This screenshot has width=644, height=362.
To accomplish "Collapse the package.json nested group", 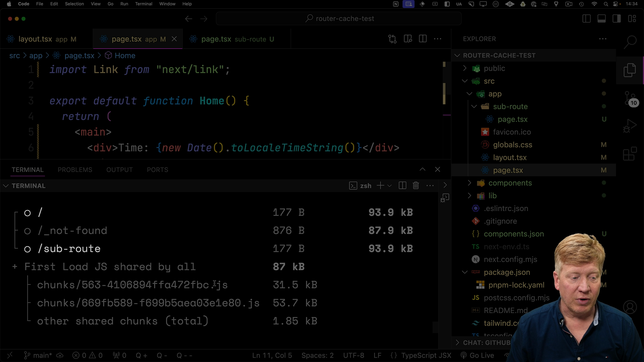I will (x=465, y=272).
